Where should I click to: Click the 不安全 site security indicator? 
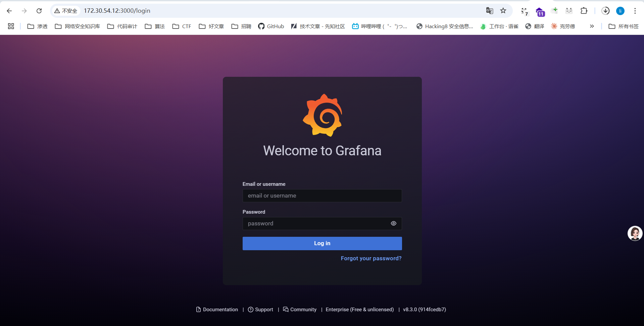pyautogui.click(x=66, y=11)
